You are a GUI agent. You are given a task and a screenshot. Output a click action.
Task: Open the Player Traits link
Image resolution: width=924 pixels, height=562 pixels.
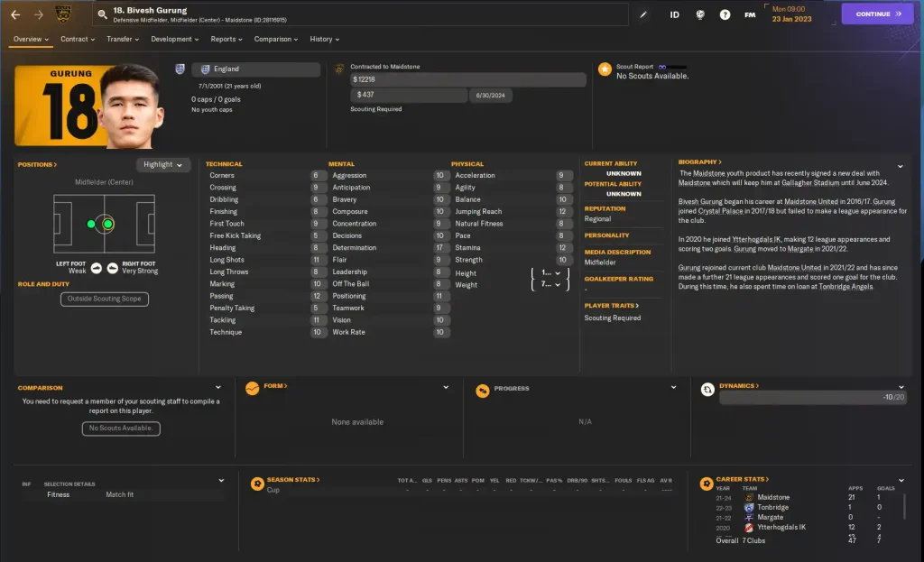611,306
